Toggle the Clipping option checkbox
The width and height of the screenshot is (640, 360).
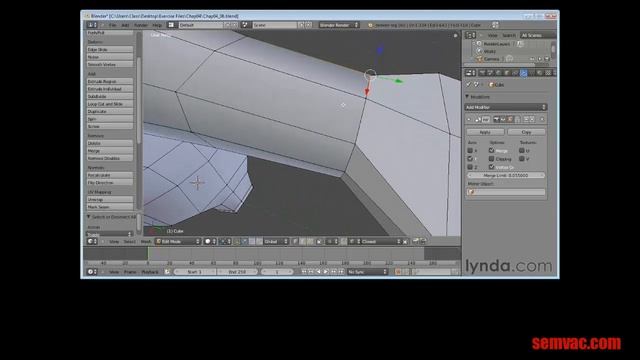point(491,159)
